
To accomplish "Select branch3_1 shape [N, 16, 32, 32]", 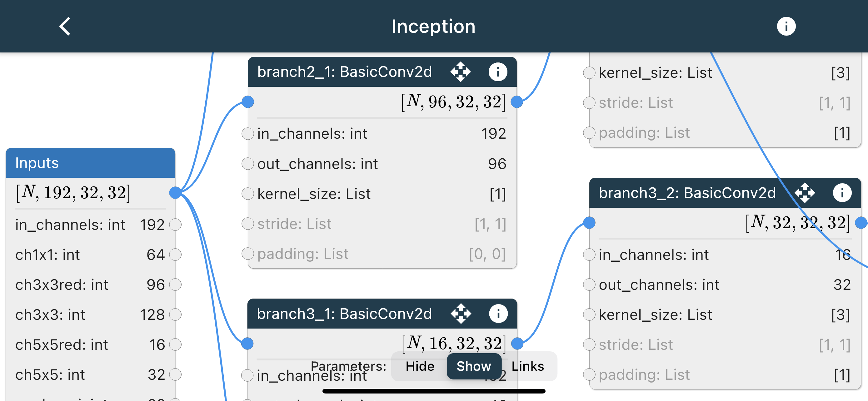I will (454, 344).
